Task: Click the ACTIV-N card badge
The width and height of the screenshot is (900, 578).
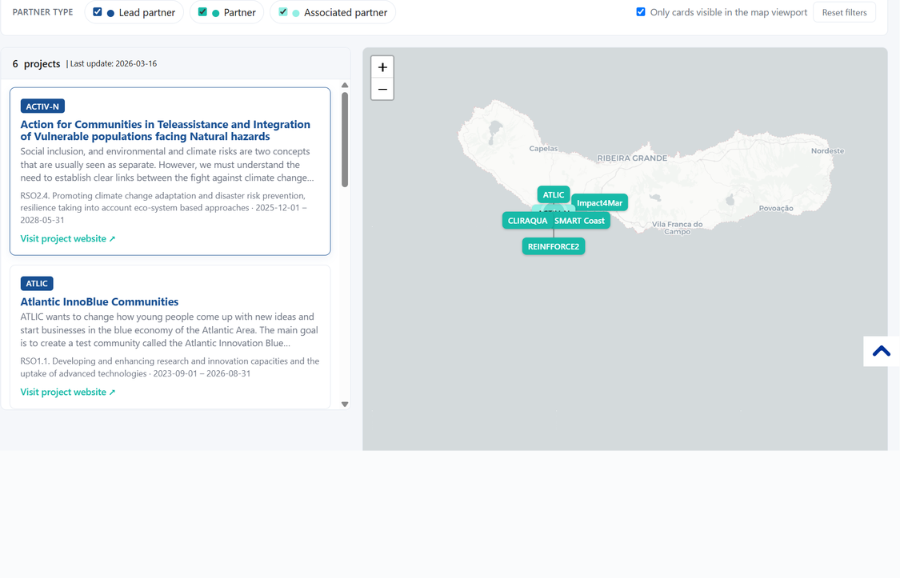Action: (42, 106)
